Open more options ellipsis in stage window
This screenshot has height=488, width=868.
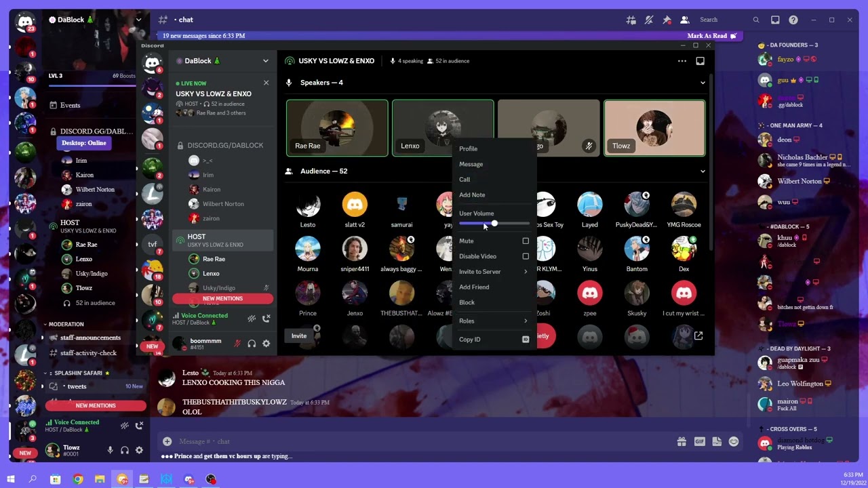coord(682,61)
